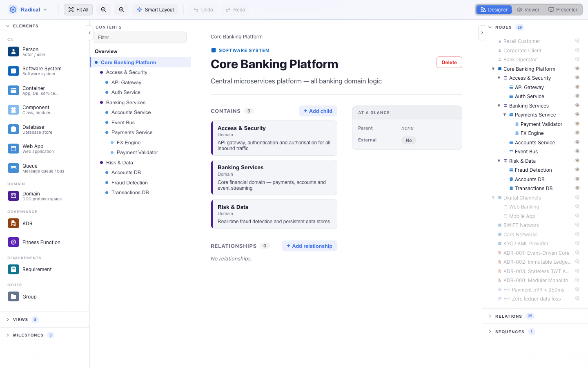
Task: Show the Digital Channels node
Action: pyautogui.click(x=577, y=197)
